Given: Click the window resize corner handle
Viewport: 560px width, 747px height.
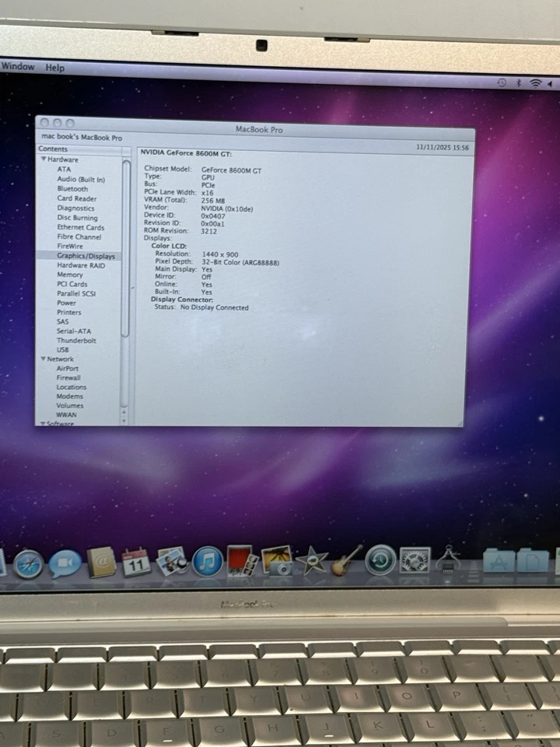Looking at the screenshot, I should [459, 423].
